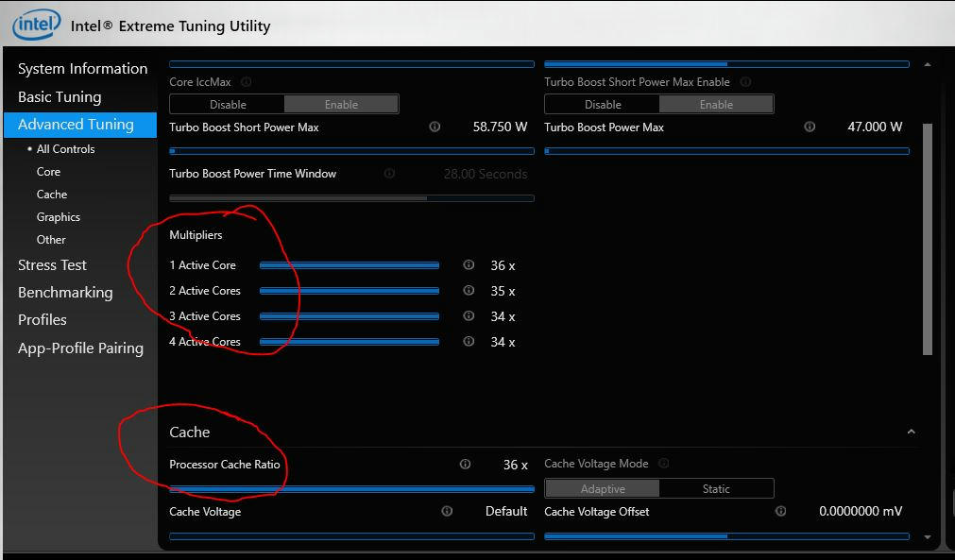Image resolution: width=955 pixels, height=560 pixels.
Task: Click the 36 x Processor Cache Ratio value
Action: pyautogui.click(x=515, y=465)
